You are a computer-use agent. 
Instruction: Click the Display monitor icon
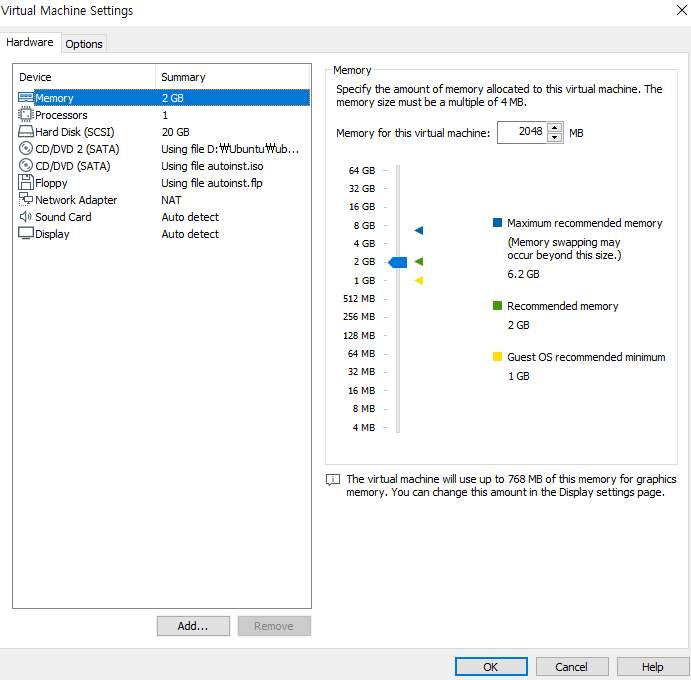tap(26, 233)
